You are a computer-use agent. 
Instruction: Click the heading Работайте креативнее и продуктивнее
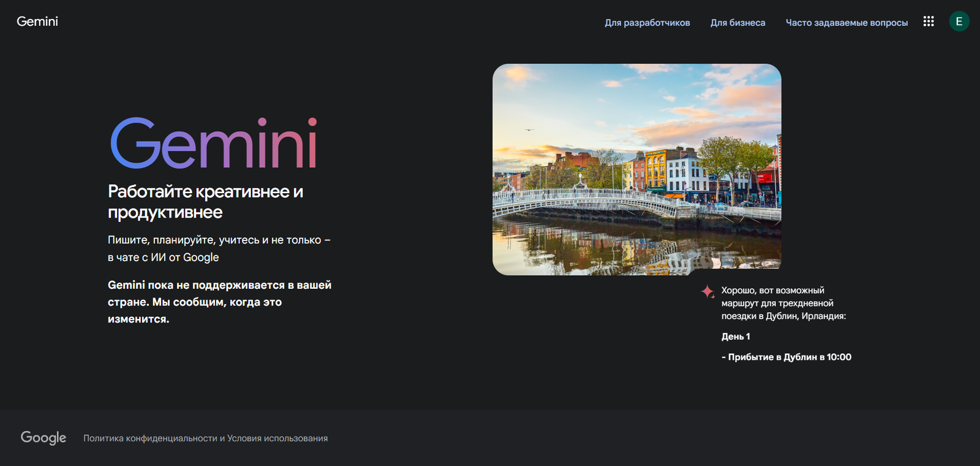(x=205, y=202)
